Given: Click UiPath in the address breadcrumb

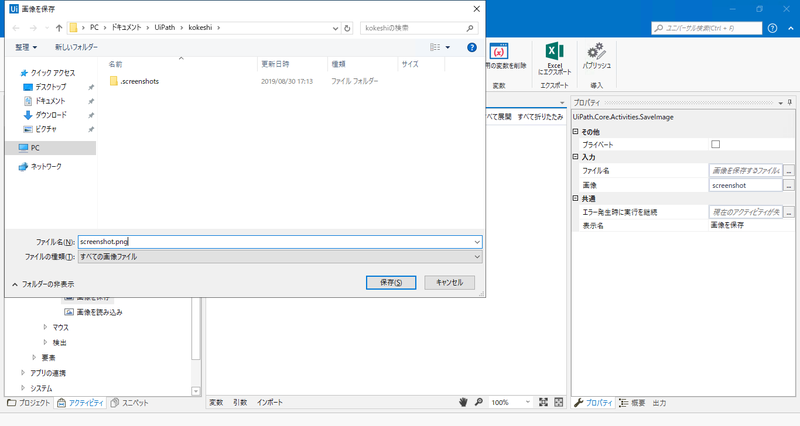Looking at the screenshot, I should click(165, 28).
